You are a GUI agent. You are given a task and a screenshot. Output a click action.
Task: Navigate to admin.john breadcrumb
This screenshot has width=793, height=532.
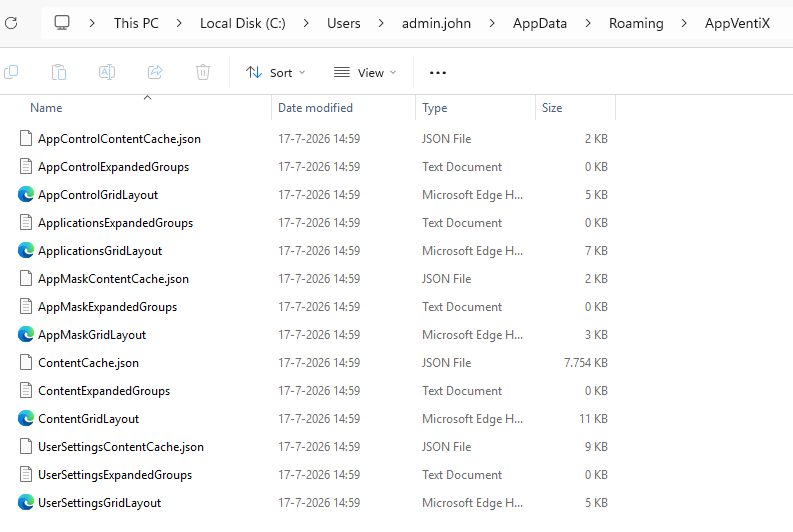pos(436,23)
